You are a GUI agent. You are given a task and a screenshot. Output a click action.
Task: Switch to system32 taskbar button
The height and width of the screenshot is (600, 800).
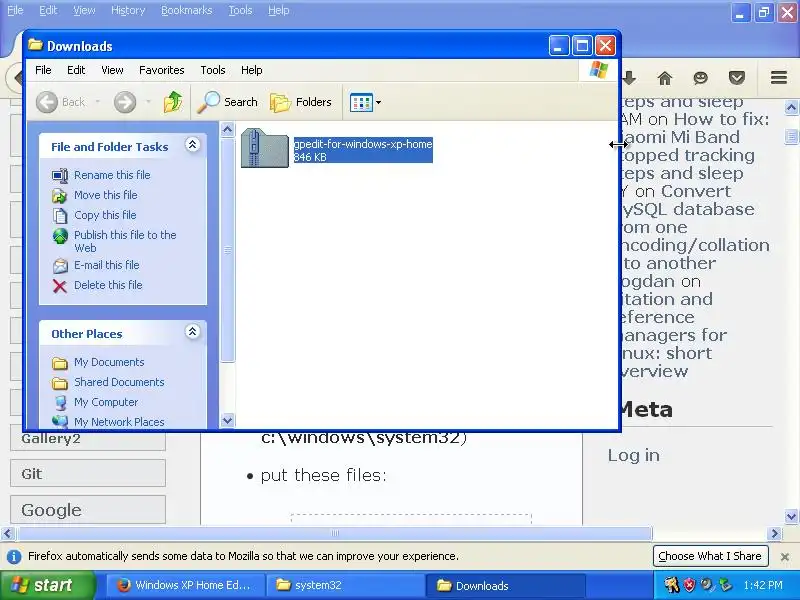(346, 585)
